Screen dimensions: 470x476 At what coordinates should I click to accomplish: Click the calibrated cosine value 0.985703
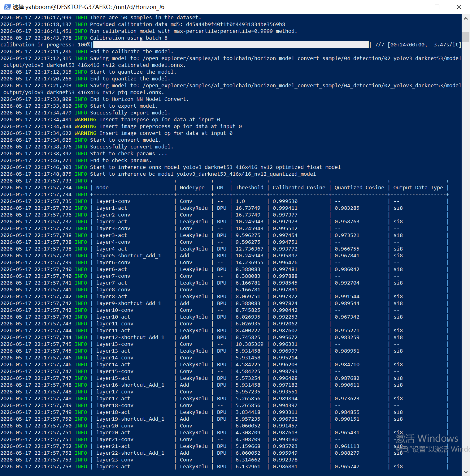[x=285, y=446]
